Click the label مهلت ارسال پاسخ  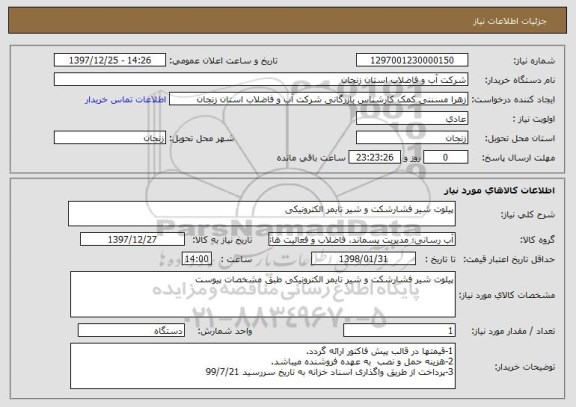[518, 158]
